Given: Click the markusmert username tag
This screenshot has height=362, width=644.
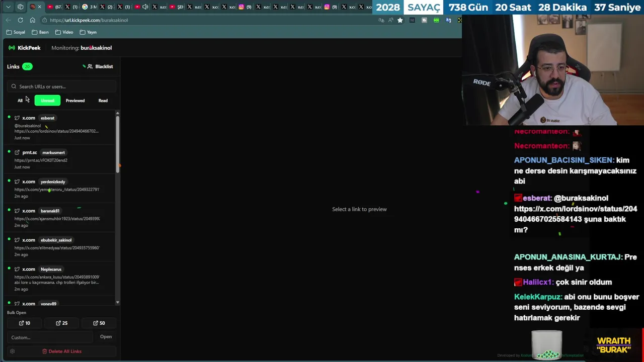Looking at the screenshot, I should pos(53,152).
